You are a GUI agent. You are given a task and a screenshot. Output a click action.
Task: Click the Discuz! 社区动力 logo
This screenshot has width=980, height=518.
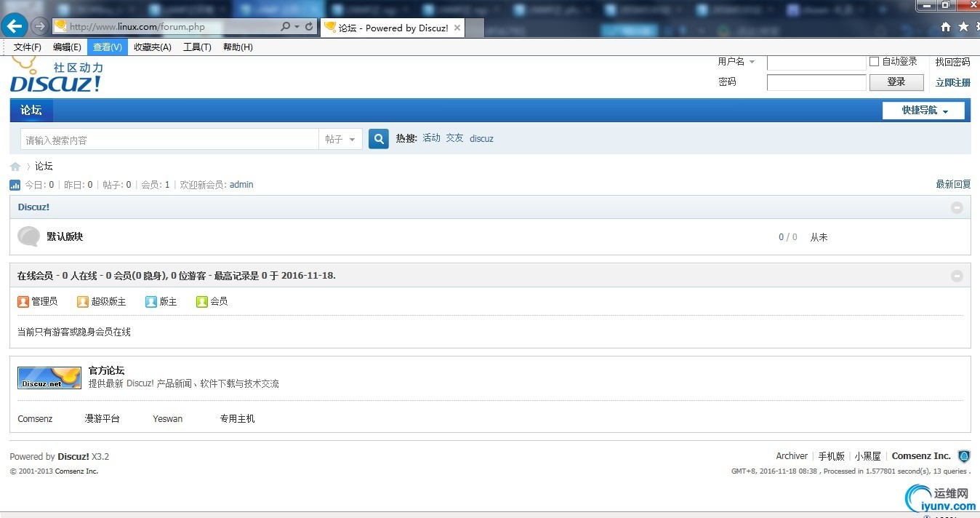click(x=57, y=75)
